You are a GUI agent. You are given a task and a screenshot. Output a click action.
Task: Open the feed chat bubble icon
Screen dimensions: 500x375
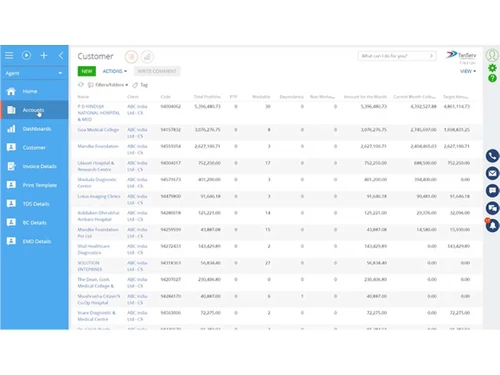point(492,191)
